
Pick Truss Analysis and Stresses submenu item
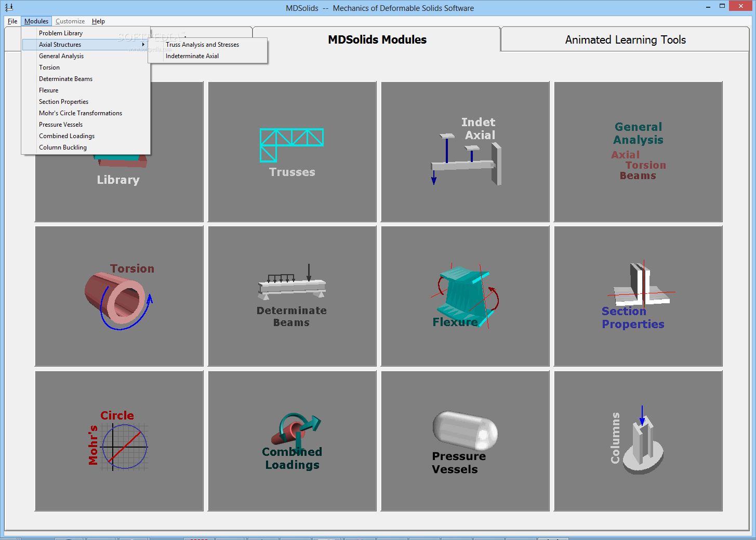pos(208,45)
